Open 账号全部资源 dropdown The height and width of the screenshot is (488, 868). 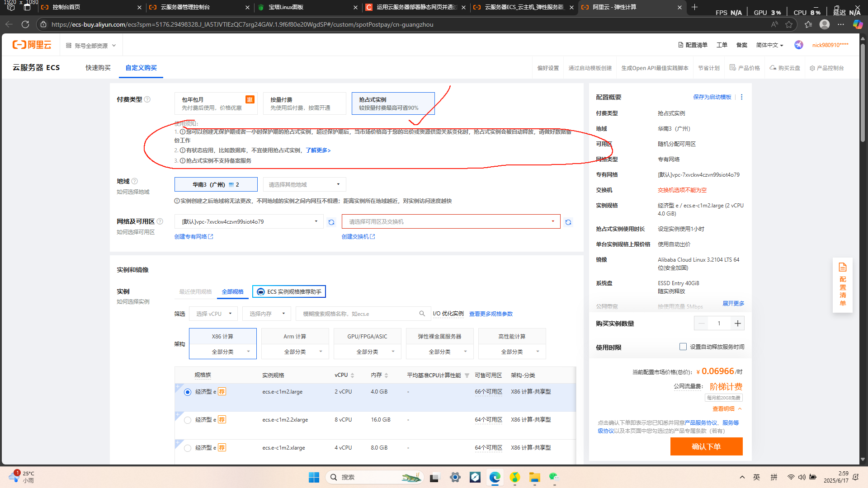tap(91, 46)
